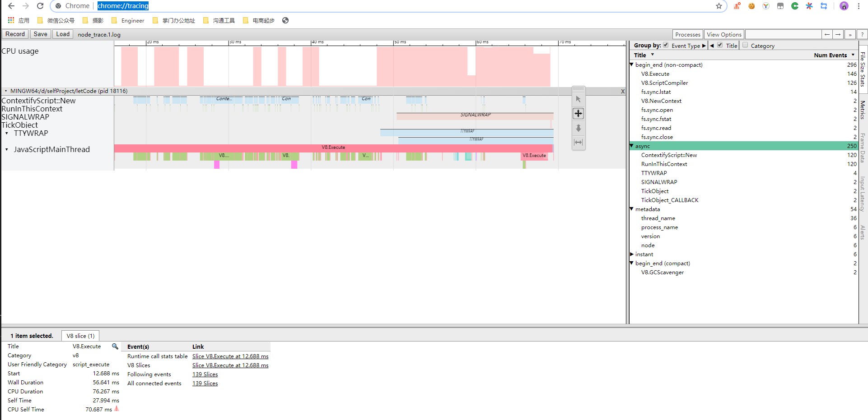Sort by Title column arrow
Image resolution: width=868 pixels, height=420 pixels.
(652, 55)
